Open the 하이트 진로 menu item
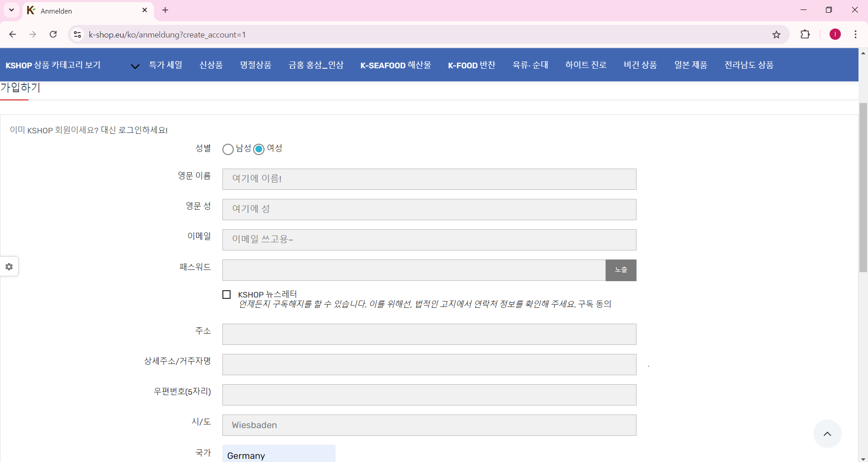Viewport: 868px width, 462px height. [x=586, y=65]
